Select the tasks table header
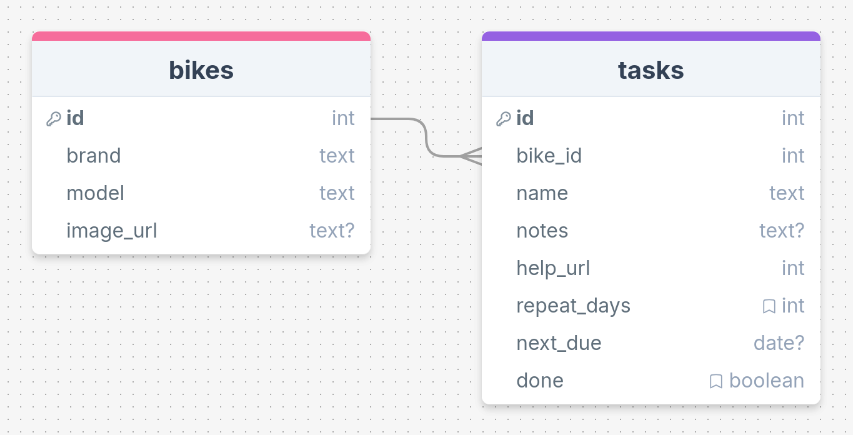The image size is (853, 435). tap(651, 70)
